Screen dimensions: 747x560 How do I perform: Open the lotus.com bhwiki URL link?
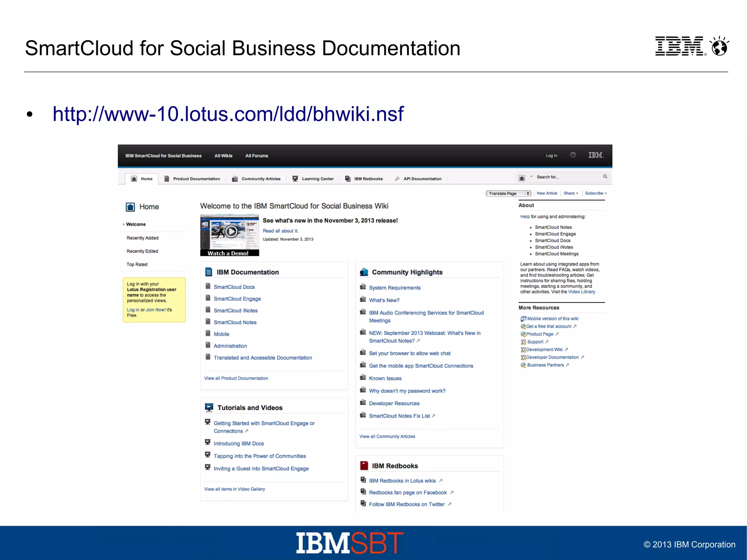tap(228, 114)
